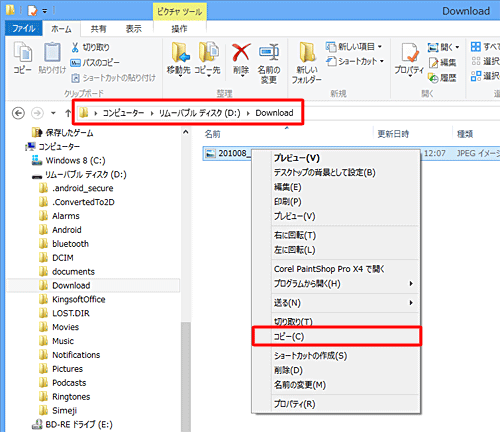Screen dimensions: 500x432
Task: Click the Up one level arrow
Action: tap(68, 113)
